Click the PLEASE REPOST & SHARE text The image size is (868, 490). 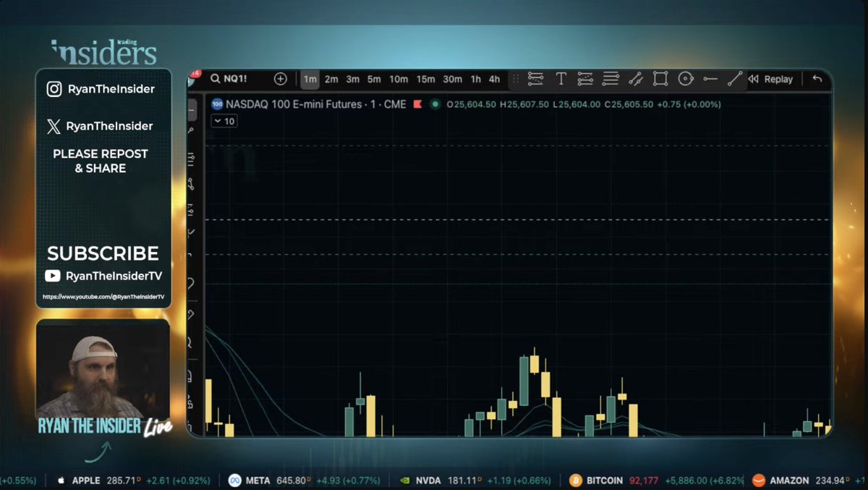click(x=101, y=161)
